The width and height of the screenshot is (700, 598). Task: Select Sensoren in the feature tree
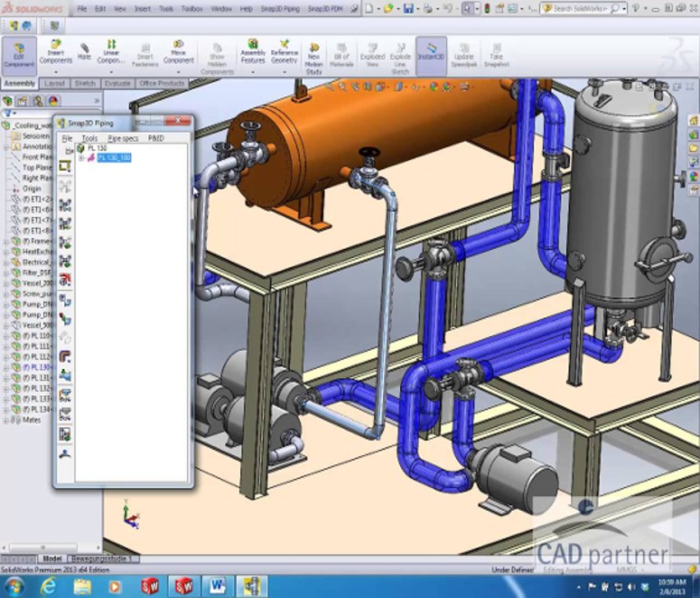(35, 136)
